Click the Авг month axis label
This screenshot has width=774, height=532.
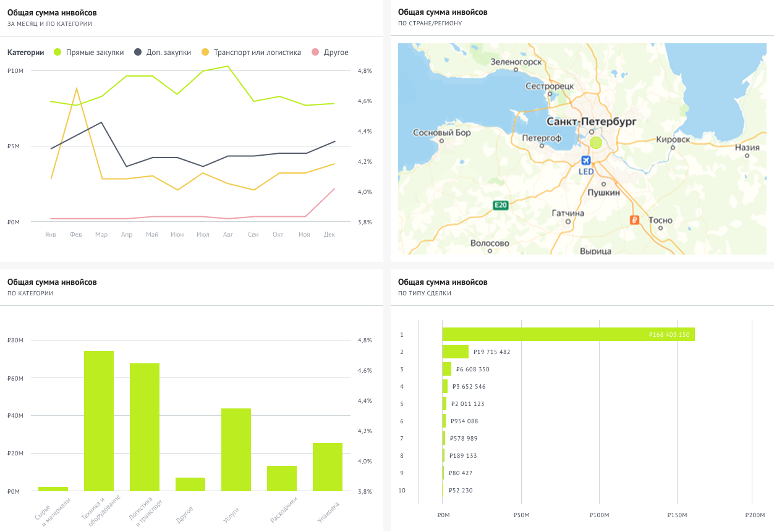pyautogui.click(x=228, y=235)
